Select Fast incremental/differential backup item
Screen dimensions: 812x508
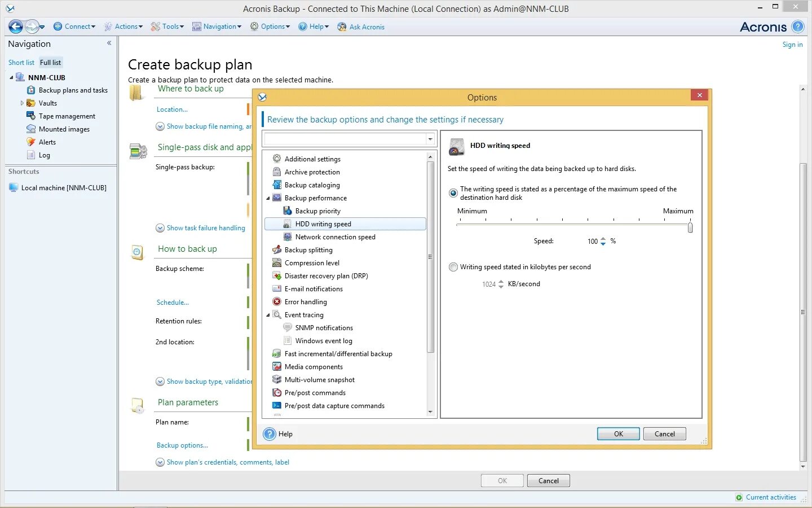click(338, 354)
